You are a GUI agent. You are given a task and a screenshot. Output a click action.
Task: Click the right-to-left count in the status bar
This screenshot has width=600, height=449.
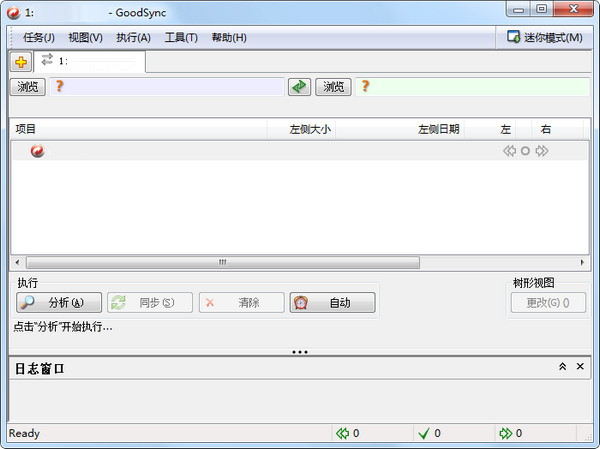point(347,433)
